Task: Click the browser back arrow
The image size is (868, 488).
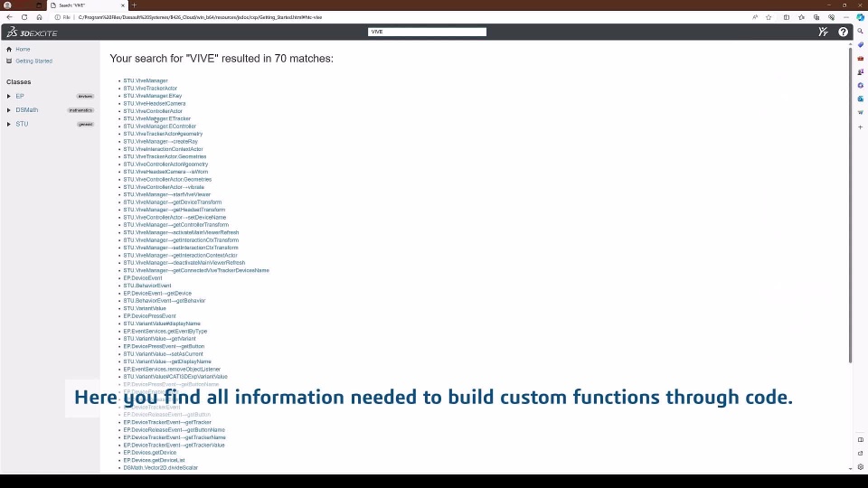Action: pos(10,17)
